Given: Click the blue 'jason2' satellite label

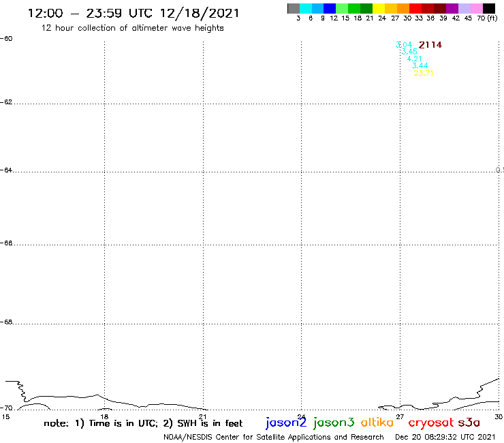Looking at the screenshot, I should click(x=286, y=423).
